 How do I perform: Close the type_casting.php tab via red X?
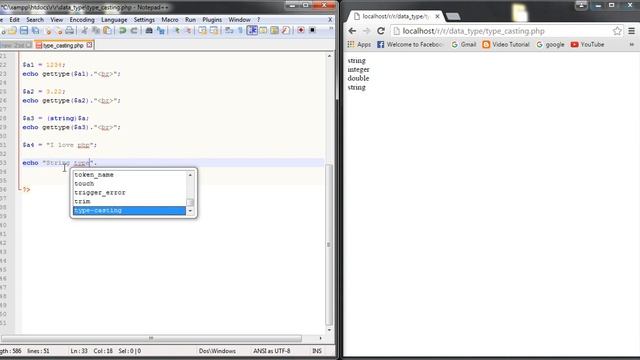(89, 45)
